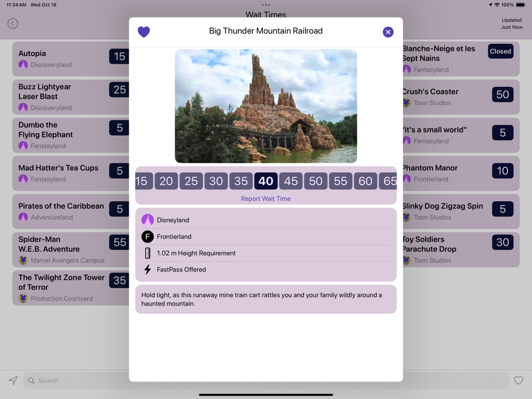Viewport: 532px width, 399px height.
Task: Open Blanche-Neige et les Sept Nains card
Action: point(461,59)
